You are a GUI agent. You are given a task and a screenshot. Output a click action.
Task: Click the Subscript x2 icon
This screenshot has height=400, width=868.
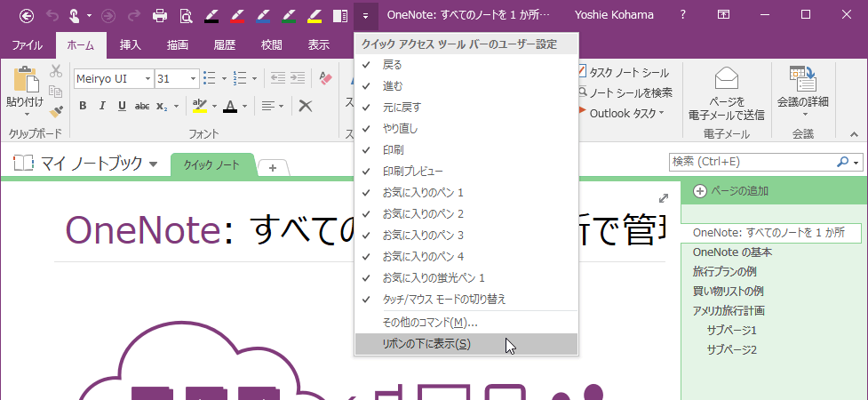tap(162, 106)
